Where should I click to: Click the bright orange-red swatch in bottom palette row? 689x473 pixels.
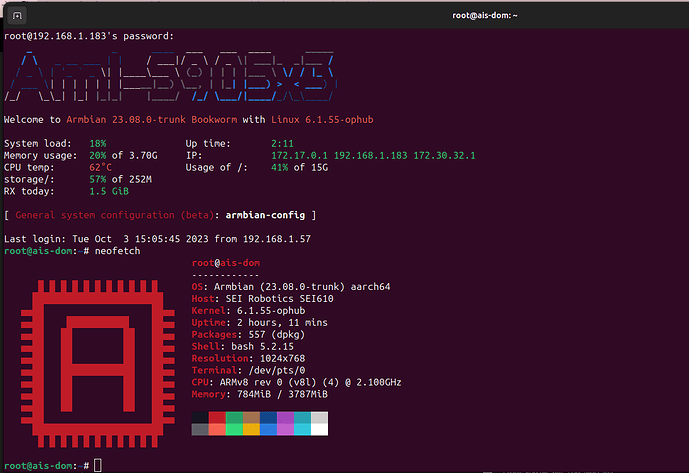tap(217, 429)
